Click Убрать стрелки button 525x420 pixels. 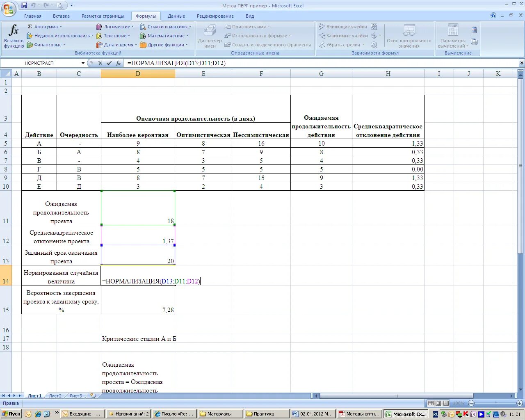[341, 45]
